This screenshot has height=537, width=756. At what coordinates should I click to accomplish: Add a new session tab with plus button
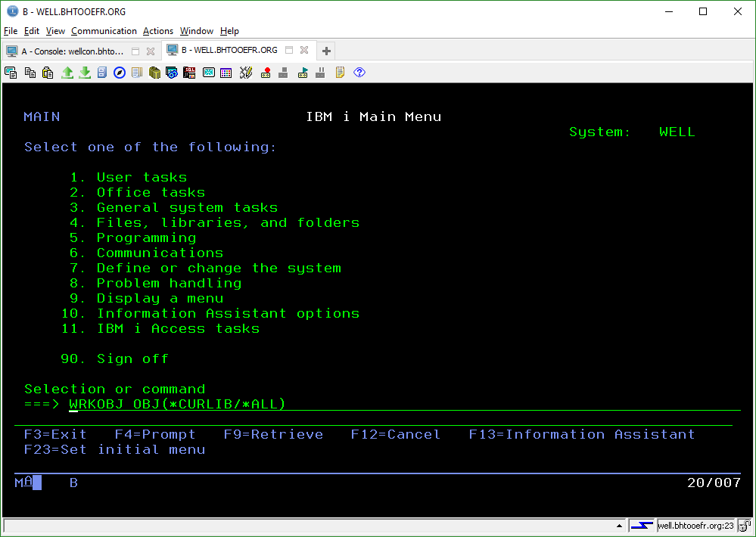tap(326, 51)
